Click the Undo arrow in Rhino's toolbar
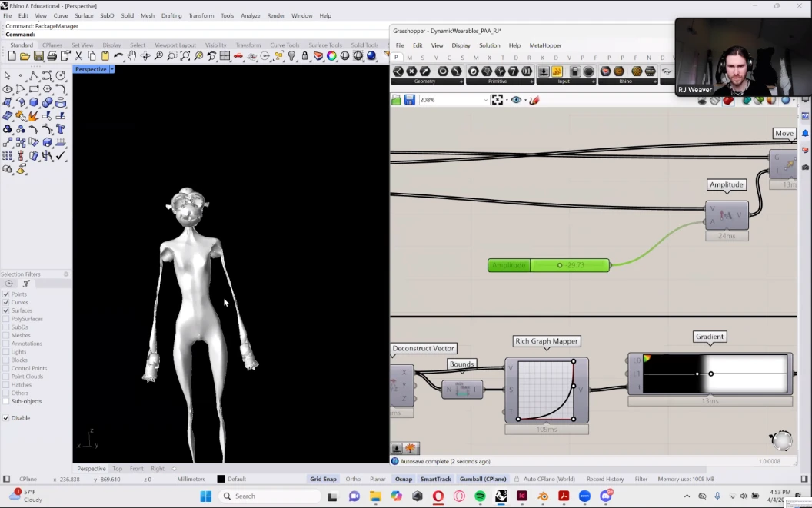Screen dimensions: 812x508 coord(118,56)
